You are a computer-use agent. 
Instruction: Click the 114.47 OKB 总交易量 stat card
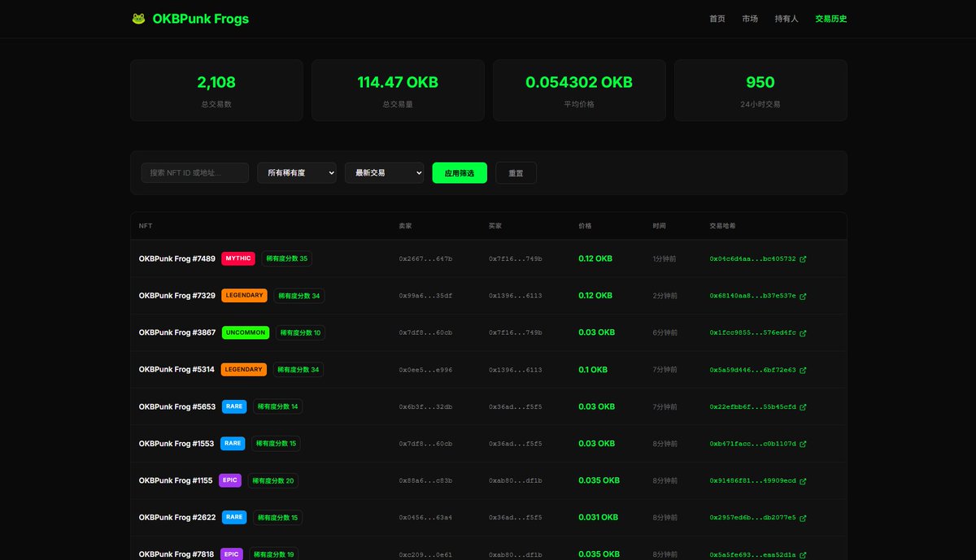pyautogui.click(x=398, y=90)
